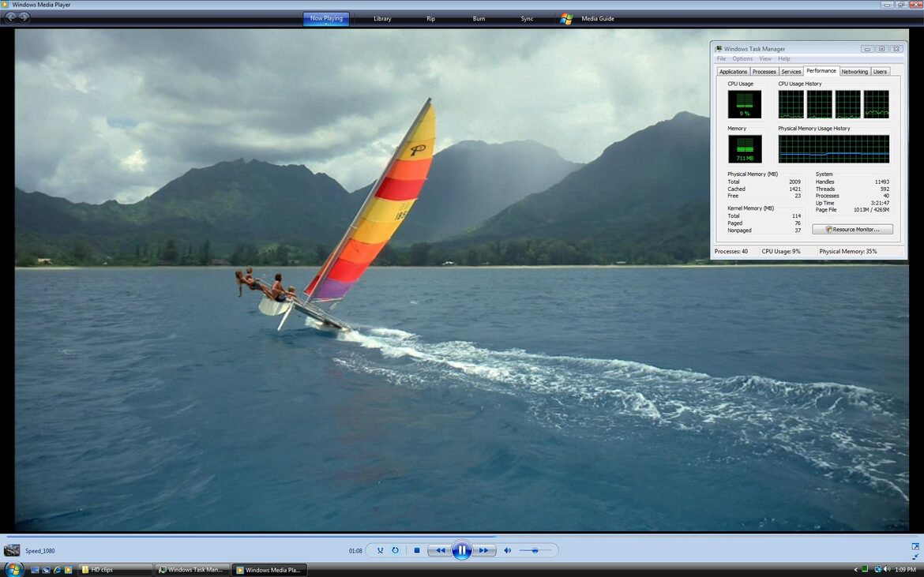Toggle shuffle in the player controls
924x577 pixels.
pos(380,550)
